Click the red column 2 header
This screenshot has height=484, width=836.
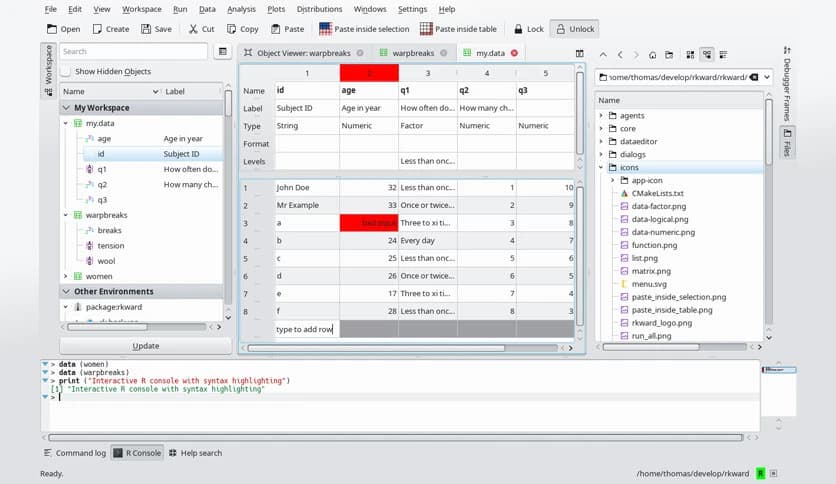pos(369,73)
